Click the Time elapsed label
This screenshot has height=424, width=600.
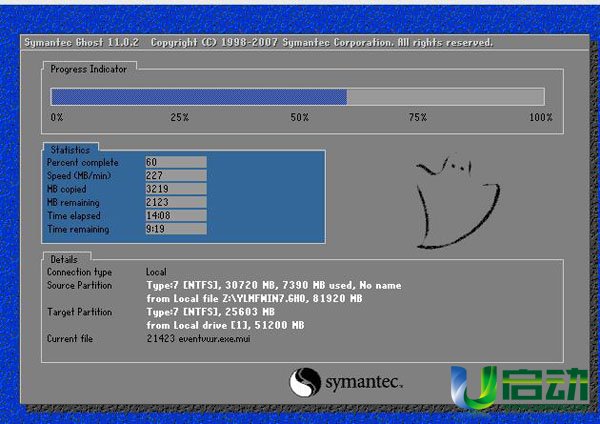[x=74, y=216]
